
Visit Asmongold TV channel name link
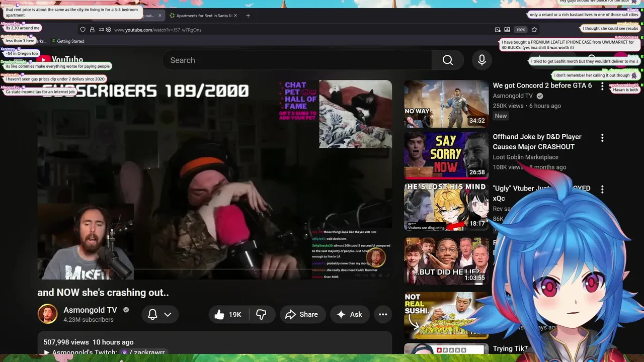pyautogui.click(x=90, y=310)
